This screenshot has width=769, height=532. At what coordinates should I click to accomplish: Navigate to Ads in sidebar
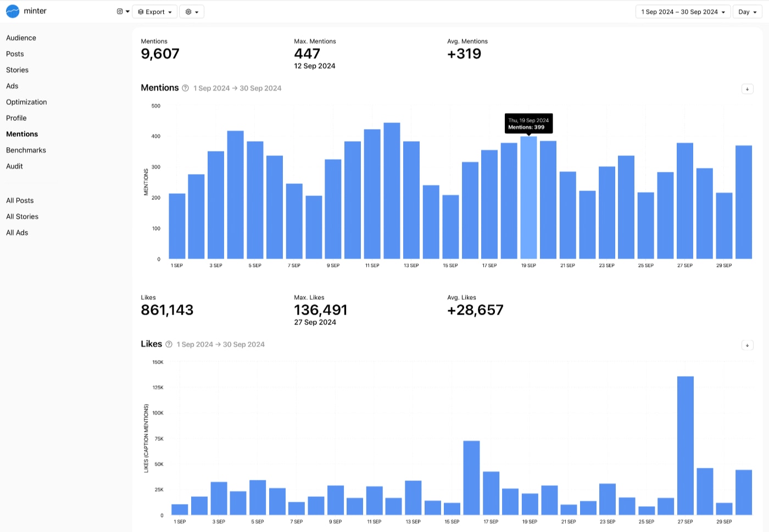[x=12, y=86]
